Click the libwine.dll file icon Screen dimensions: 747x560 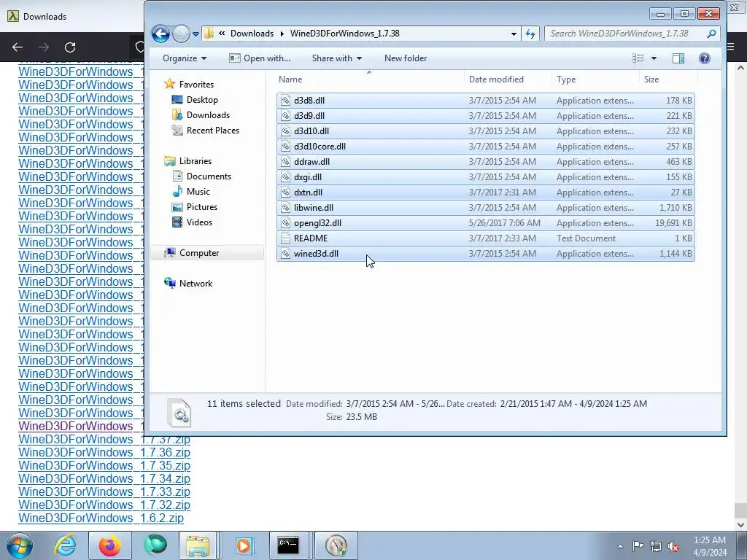[x=285, y=208]
